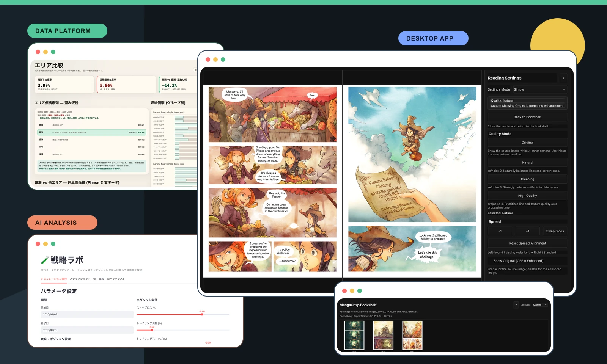The height and width of the screenshot is (364, 607).
Task: Choose High Quality mode
Action: [527, 196]
